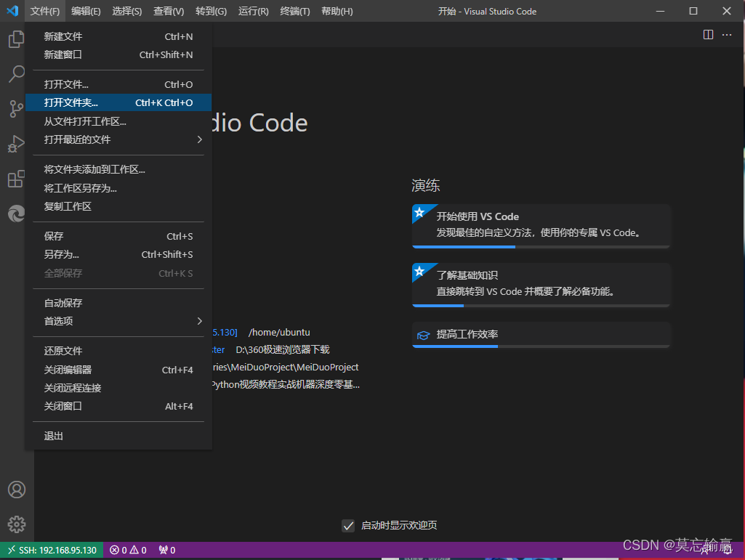Open the 帮助(H) menu
Viewport: 745px width, 560px height.
(x=337, y=11)
